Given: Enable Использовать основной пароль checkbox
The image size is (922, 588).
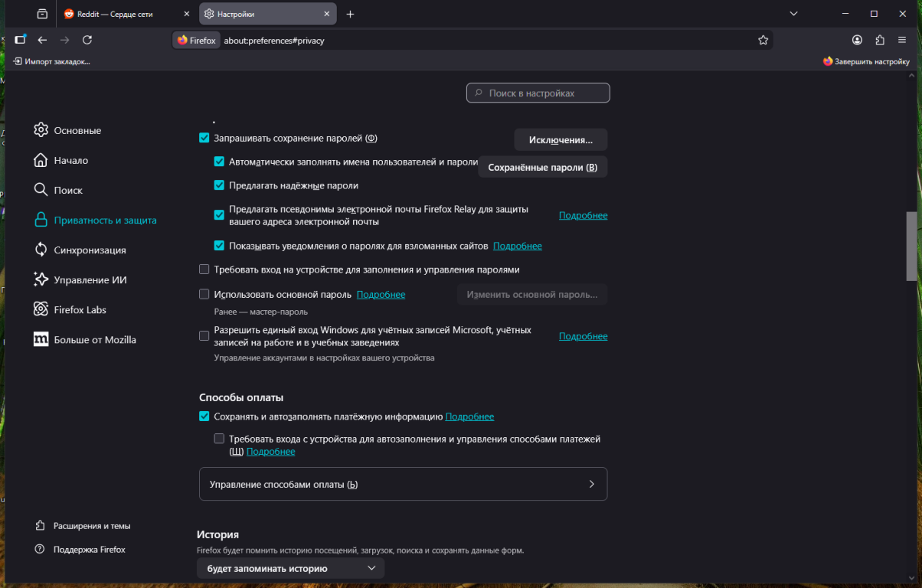Looking at the screenshot, I should [x=204, y=294].
